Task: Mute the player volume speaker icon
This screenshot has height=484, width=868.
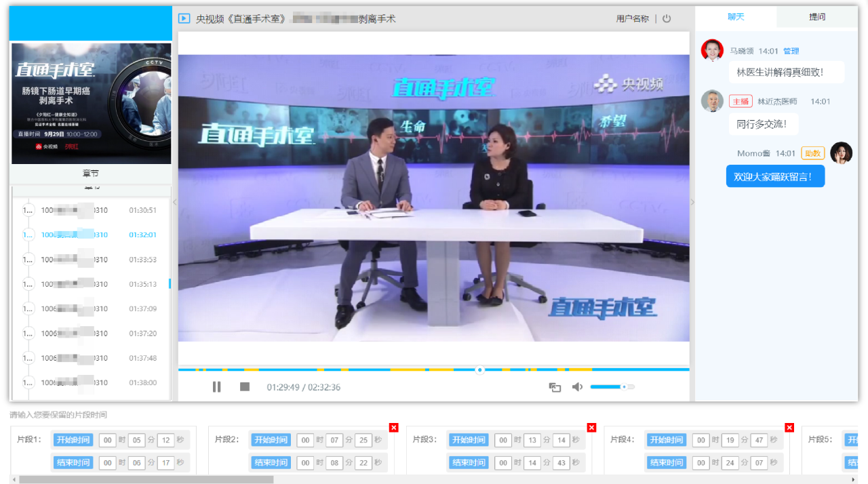Action: [577, 387]
